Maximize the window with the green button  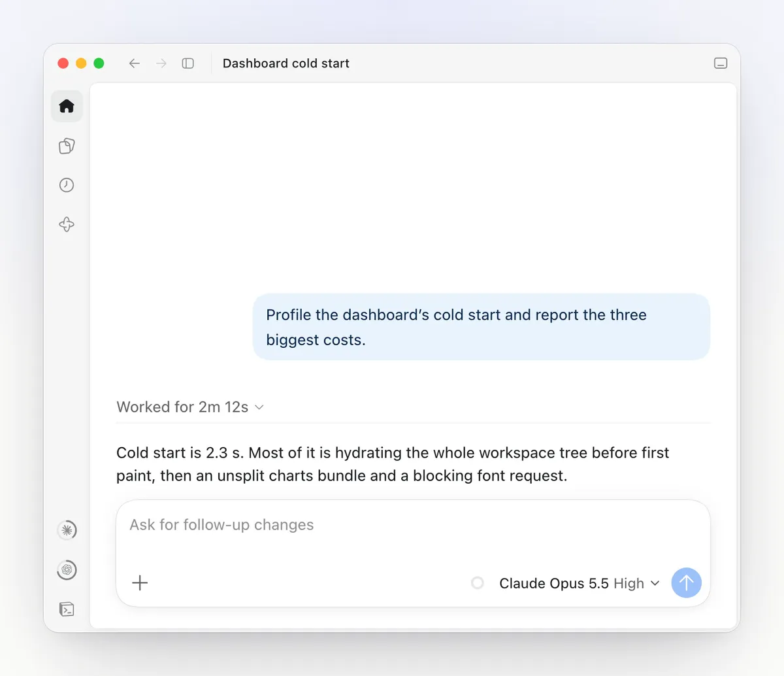coord(99,63)
